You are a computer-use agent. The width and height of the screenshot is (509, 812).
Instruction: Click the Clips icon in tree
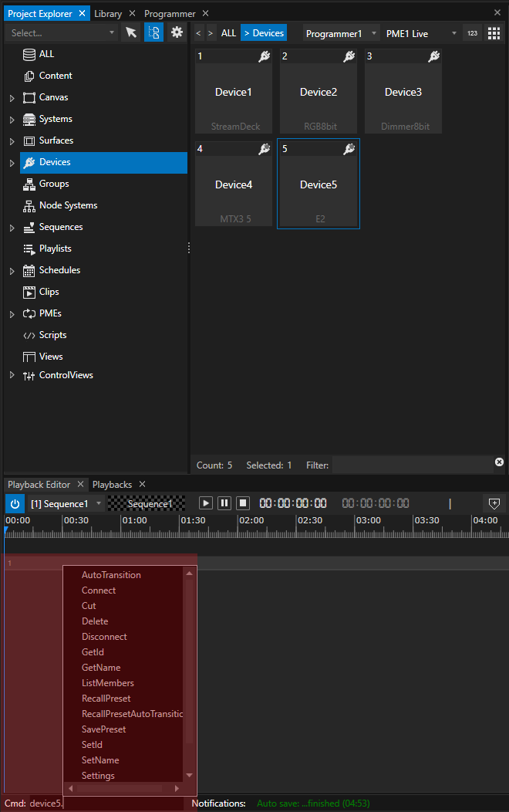29,293
